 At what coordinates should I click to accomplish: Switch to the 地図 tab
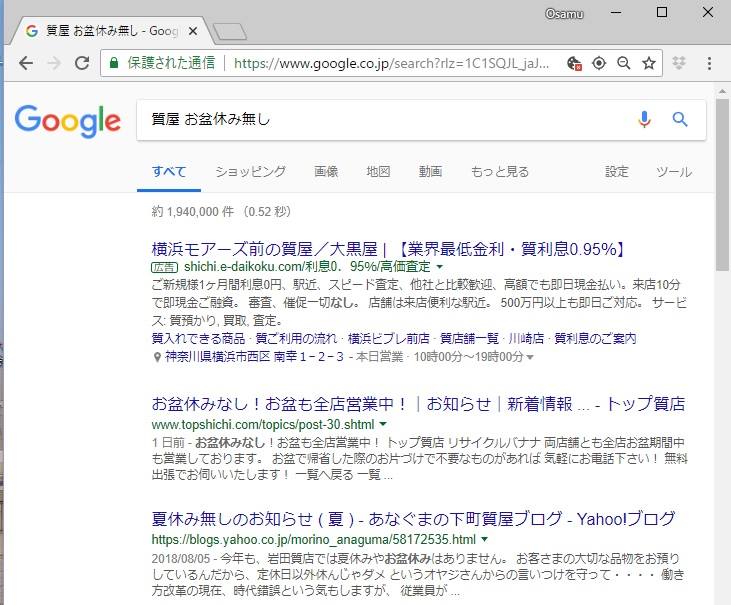pos(378,172)
